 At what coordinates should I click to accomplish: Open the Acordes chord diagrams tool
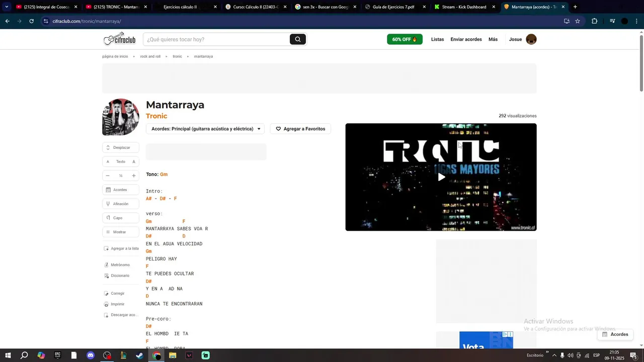pos(121,190)
